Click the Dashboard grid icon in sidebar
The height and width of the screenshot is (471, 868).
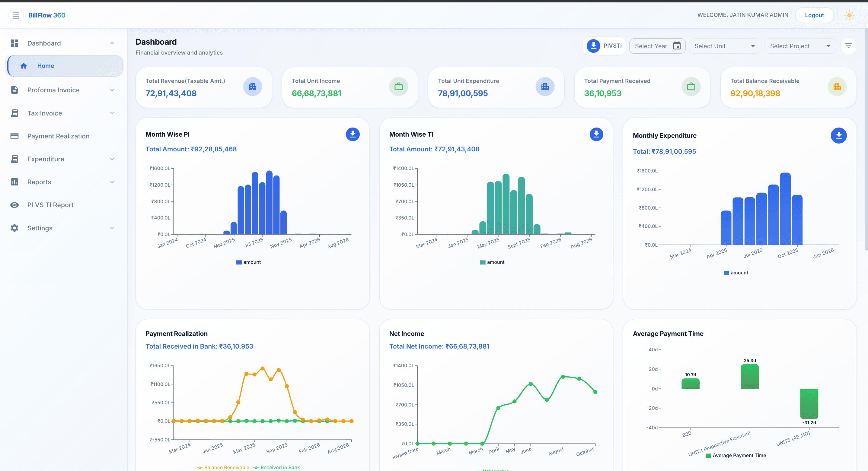pyautogui.click(x=14, y=43)
